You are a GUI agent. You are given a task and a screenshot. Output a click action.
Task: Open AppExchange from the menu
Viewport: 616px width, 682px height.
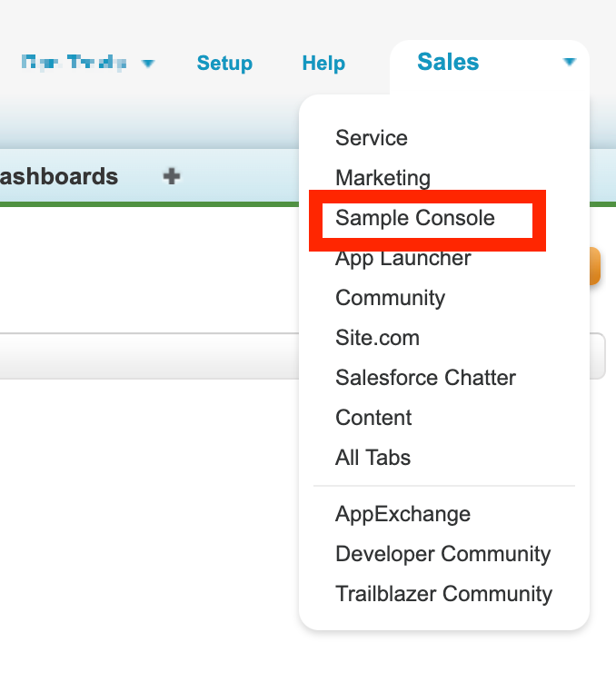[402, 514]
